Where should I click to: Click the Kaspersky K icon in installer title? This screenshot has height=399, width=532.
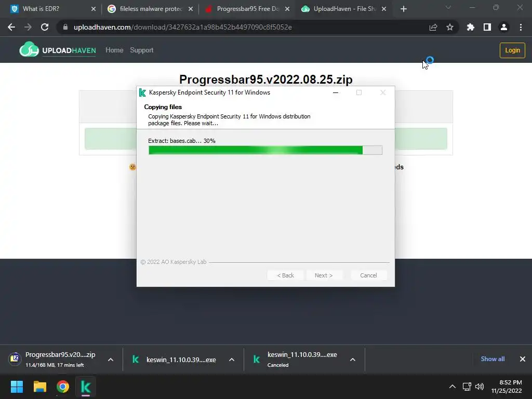coord(142,92)
